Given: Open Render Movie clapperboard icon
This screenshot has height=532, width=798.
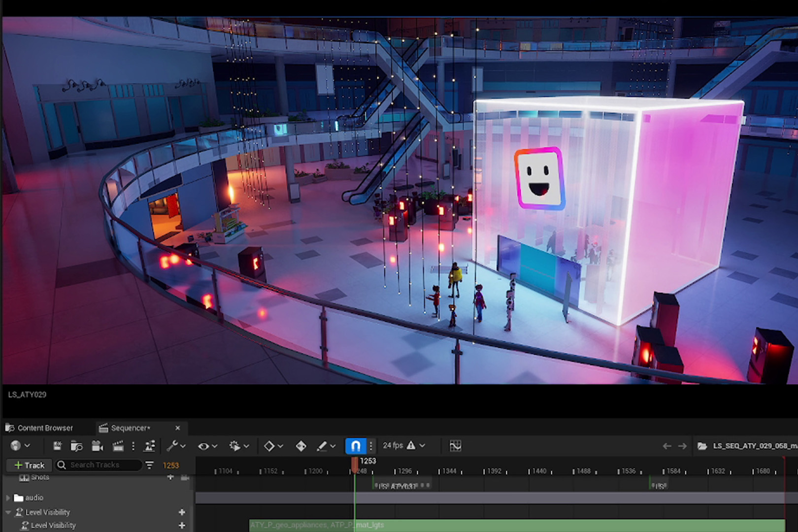Looking at the screenshot, I should click(118, 446).
